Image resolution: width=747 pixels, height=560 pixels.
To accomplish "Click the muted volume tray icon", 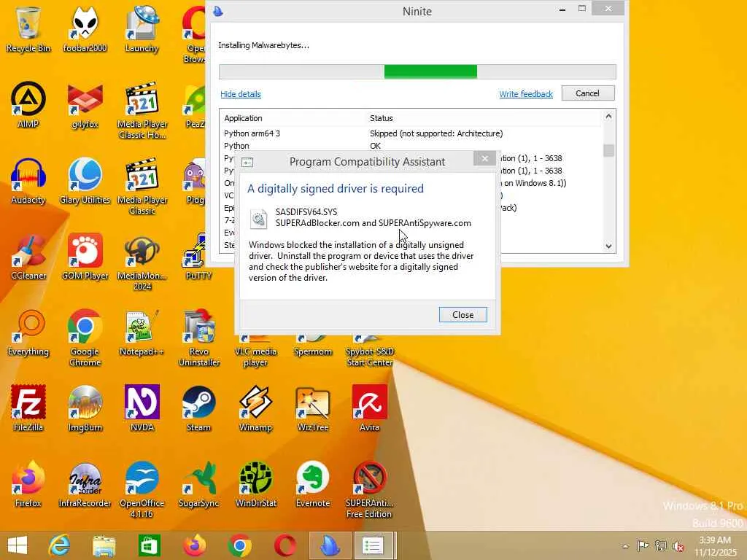I will pyautogui.click(x=678, y=546).
